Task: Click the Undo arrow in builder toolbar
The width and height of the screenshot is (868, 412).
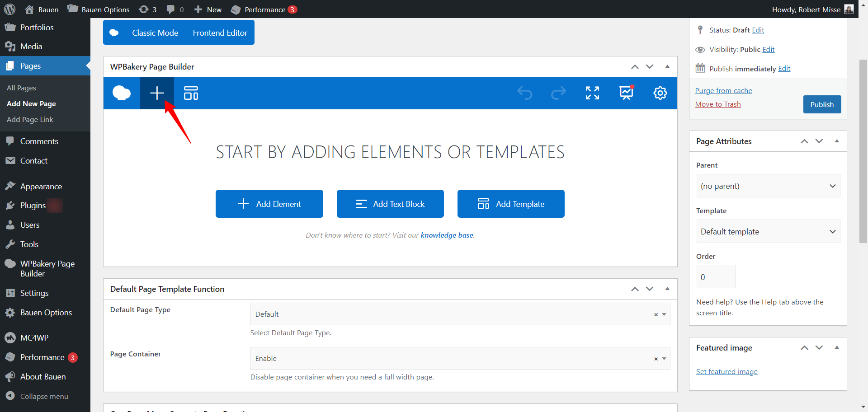Action: [524, 93]
